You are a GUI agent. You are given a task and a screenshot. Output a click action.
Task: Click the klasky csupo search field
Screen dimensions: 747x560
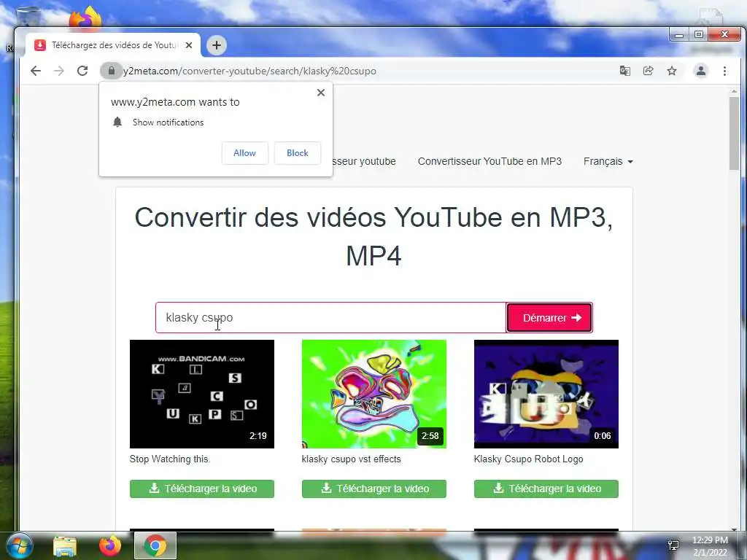tap(330, 318)
